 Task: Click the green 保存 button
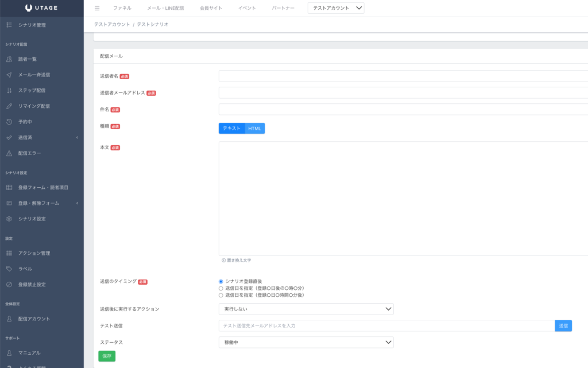[x=107, y=356]
